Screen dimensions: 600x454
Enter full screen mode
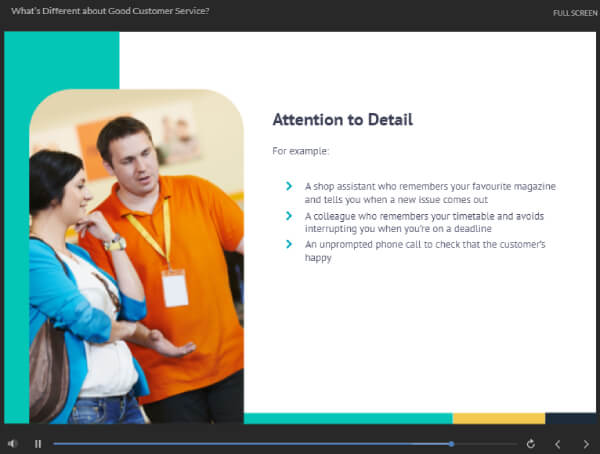tap(574, 12)
